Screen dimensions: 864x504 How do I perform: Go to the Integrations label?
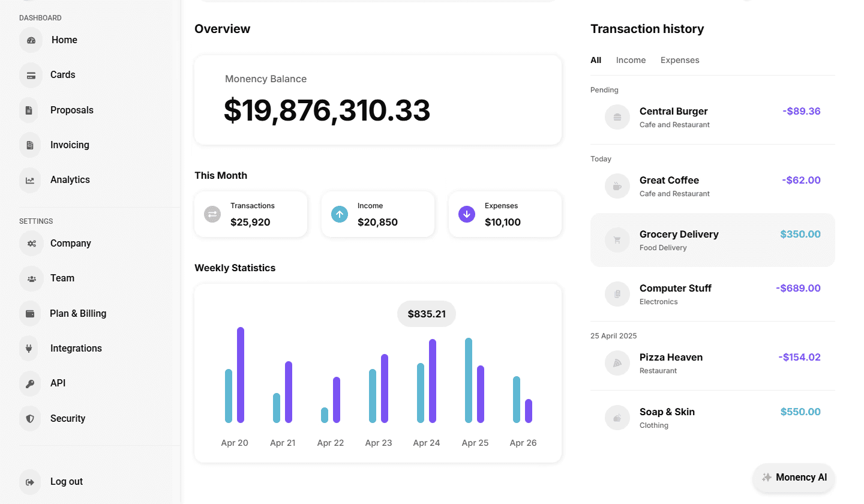76,348
